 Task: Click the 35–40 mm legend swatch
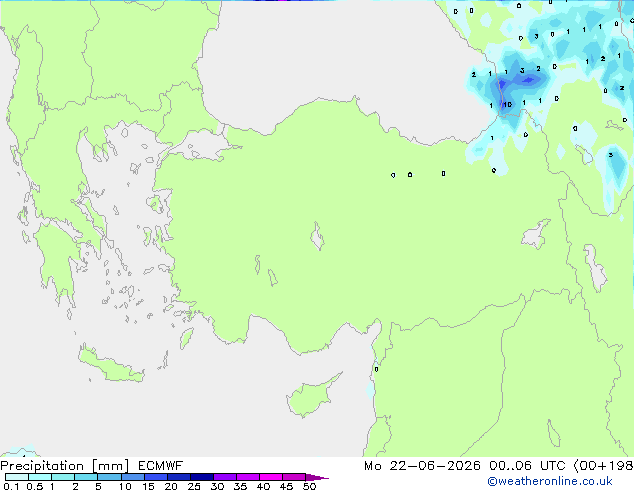pos(247,477)
